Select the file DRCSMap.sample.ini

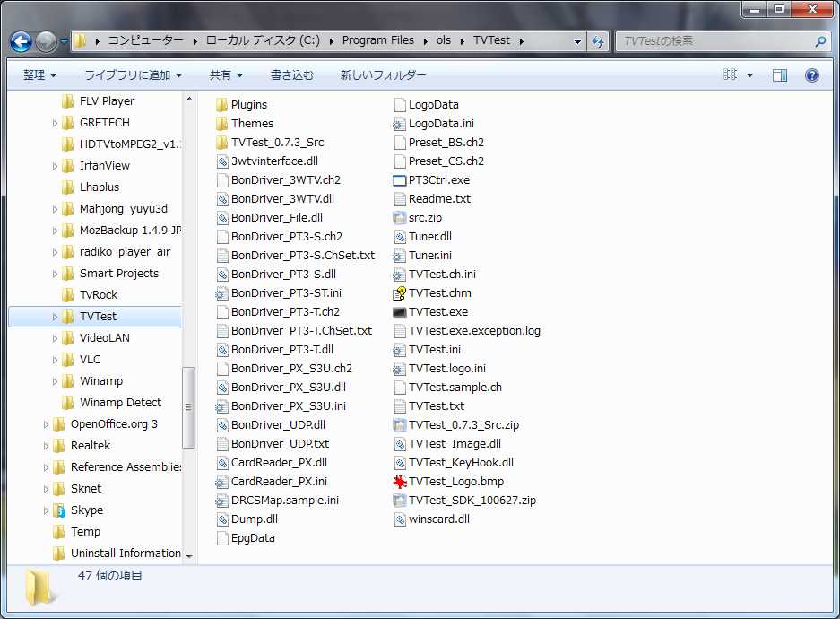point(284,501)
